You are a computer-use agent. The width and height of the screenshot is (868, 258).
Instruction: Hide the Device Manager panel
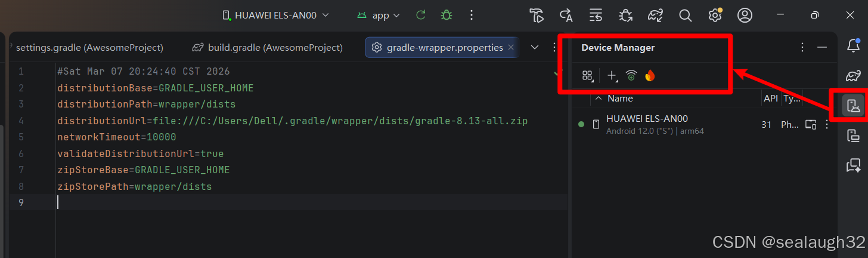pyautogui.click(x=822, y=47)
